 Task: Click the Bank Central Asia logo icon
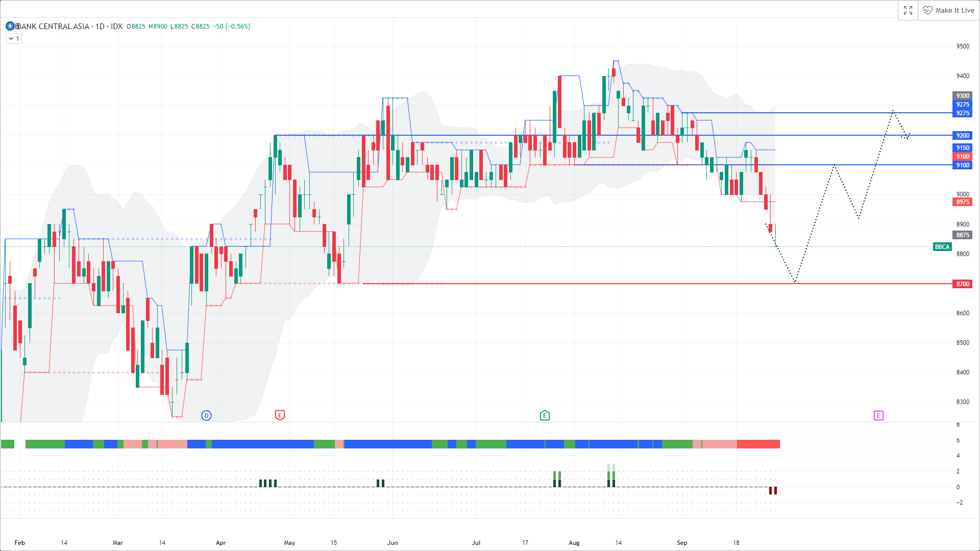click(10, 26)
